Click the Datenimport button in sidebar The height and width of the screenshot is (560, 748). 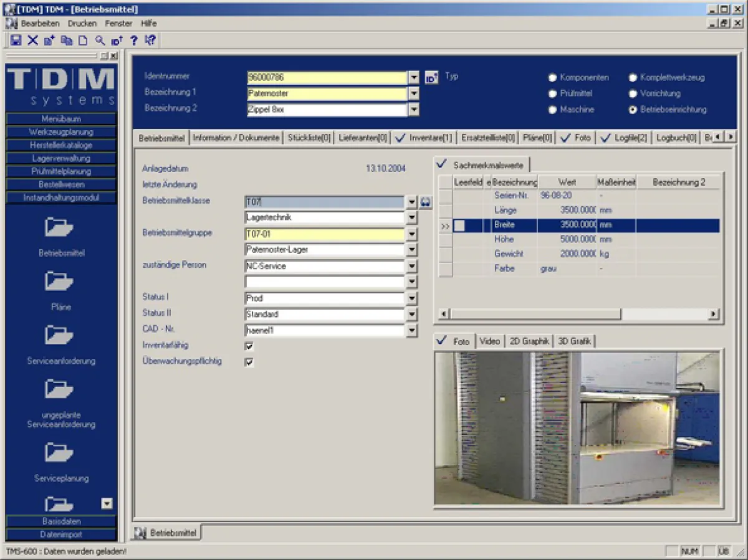(61, 534)
